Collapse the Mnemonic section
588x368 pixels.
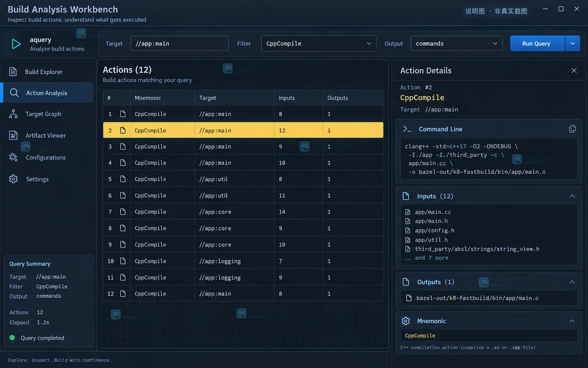point(572,321)
